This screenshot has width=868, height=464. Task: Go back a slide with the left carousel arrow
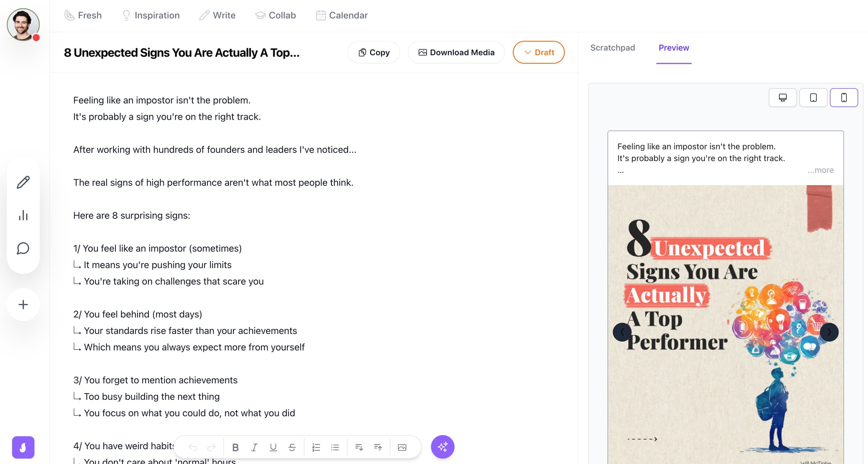(622, 332)
